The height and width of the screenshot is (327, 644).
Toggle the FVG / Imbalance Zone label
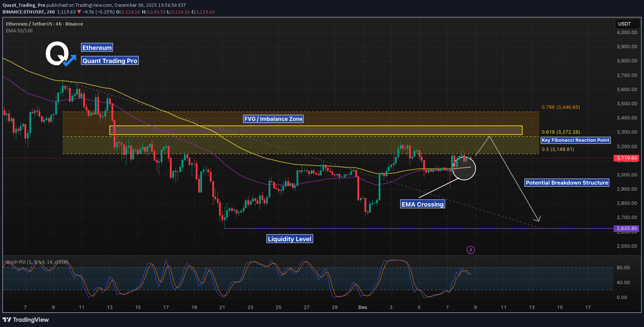(x=273, y=119)
